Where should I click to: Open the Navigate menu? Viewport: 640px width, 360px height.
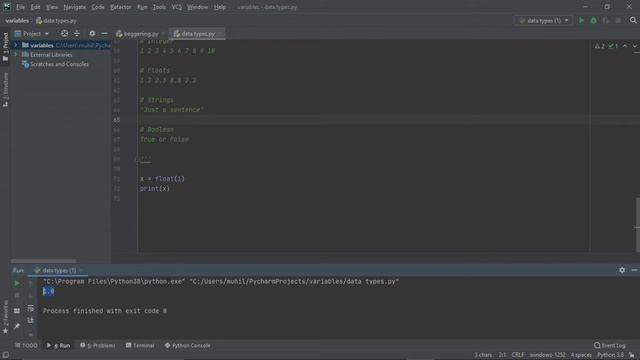(x=75, y=7)
